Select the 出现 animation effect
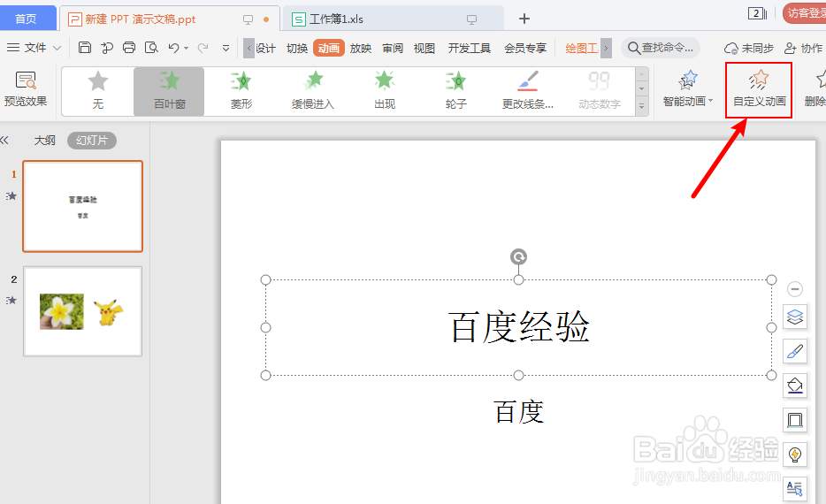The width and height of the screenshot is (826, 504). pos(385,90)
